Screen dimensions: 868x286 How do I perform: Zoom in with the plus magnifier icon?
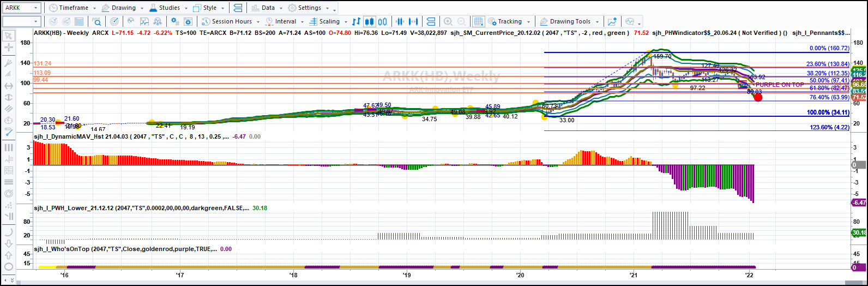(x=448, y=21)
